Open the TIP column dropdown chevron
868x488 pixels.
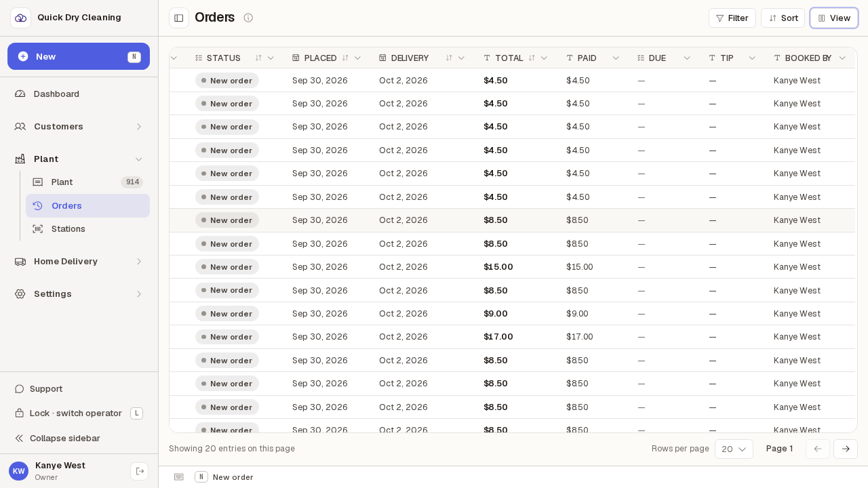[x=752, y=58]
